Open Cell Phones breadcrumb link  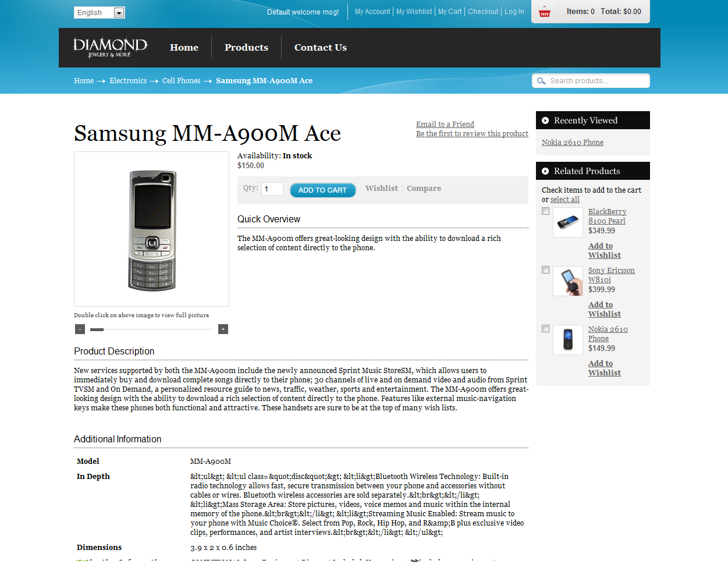pos(181,81)
